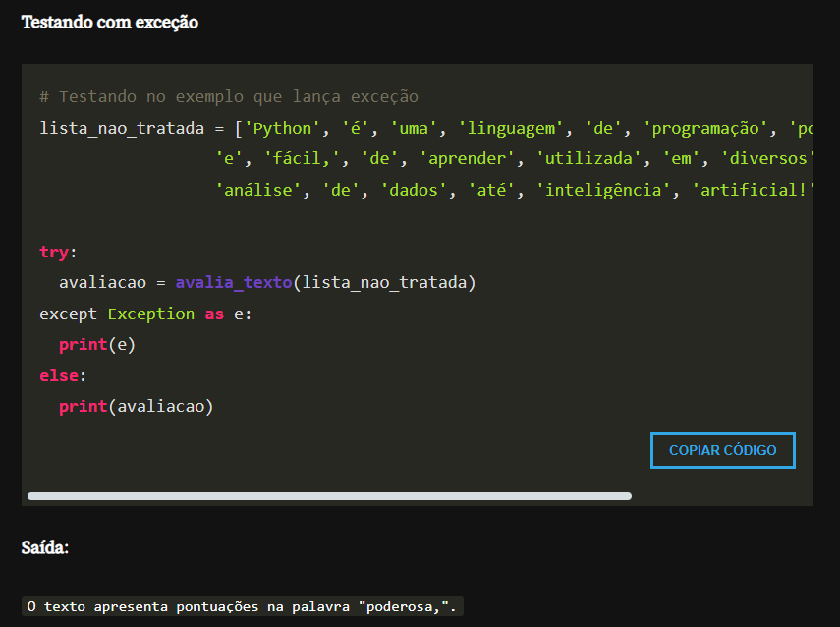Click the 'else' keyword

pyautogui.click(x=59, y=375)
